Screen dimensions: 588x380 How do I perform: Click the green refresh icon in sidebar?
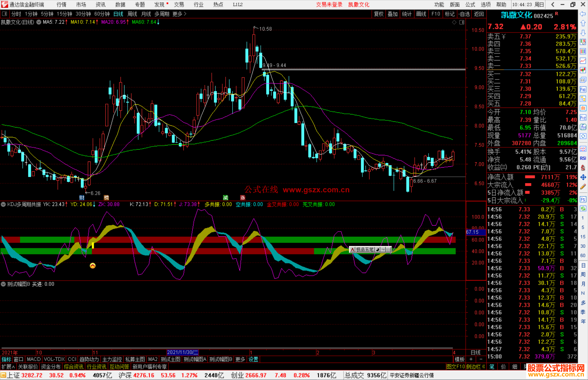tap(583, 208)
